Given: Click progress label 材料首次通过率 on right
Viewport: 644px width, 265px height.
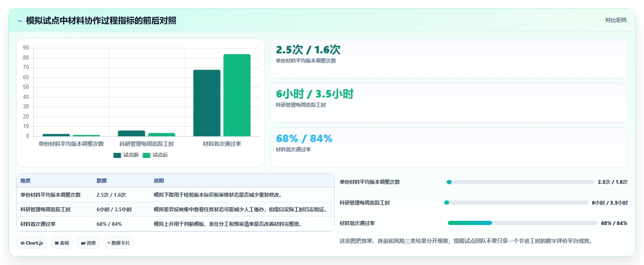Looking at the screenshot, I should [x=357, y=223].
